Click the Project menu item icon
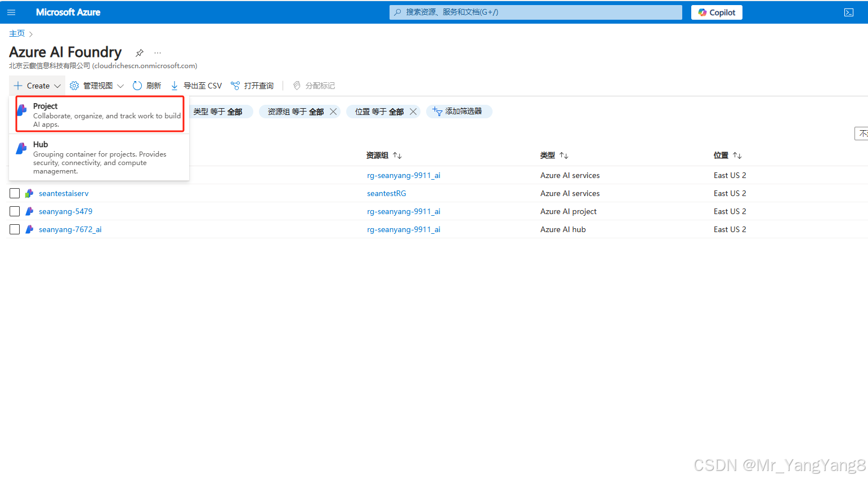 point(22,110)
